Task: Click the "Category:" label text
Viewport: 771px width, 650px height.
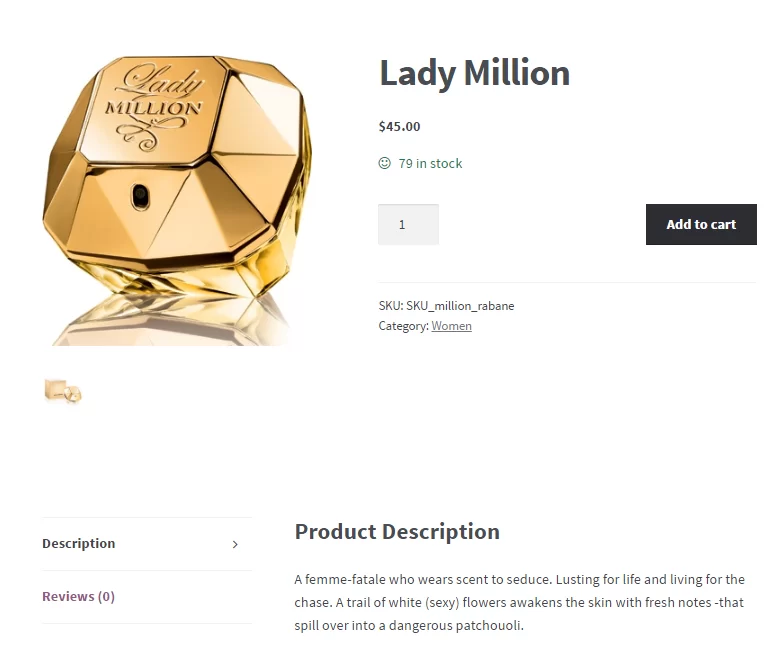Action: [403, 326]
